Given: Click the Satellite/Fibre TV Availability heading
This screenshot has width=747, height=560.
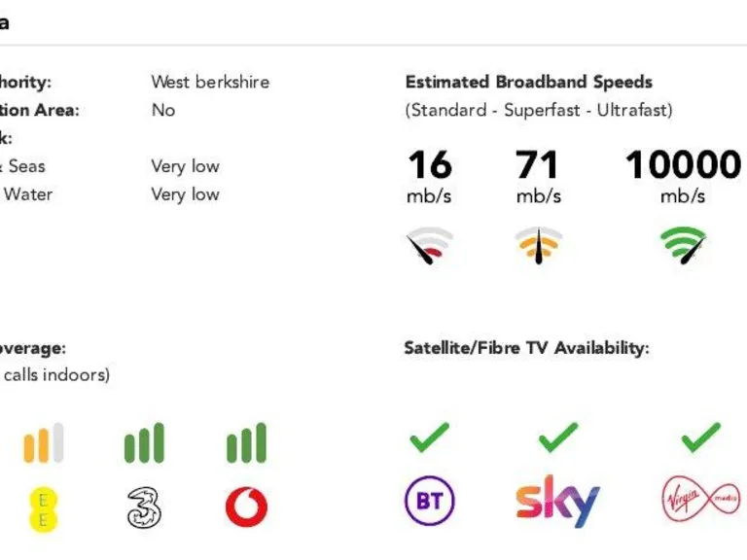Looking at the screenshot, I should click(x=526, y=348).
